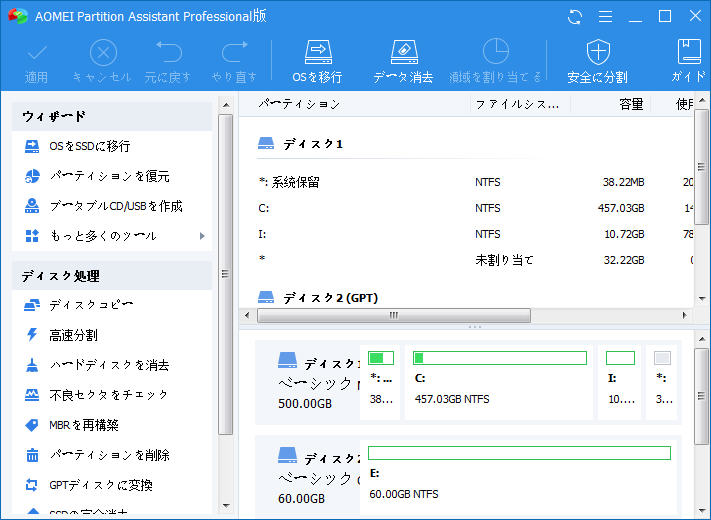The height and width of the screenshot is (520, 711).
Task: Click the right arrow of horizontal scrollbar
Action: click(x=684, y=315)
